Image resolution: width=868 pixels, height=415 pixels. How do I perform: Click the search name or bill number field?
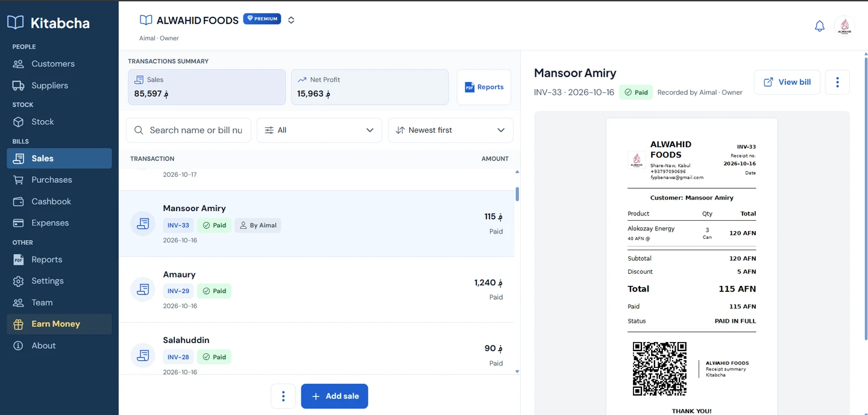pyautogui.click(x=189, y=130)
